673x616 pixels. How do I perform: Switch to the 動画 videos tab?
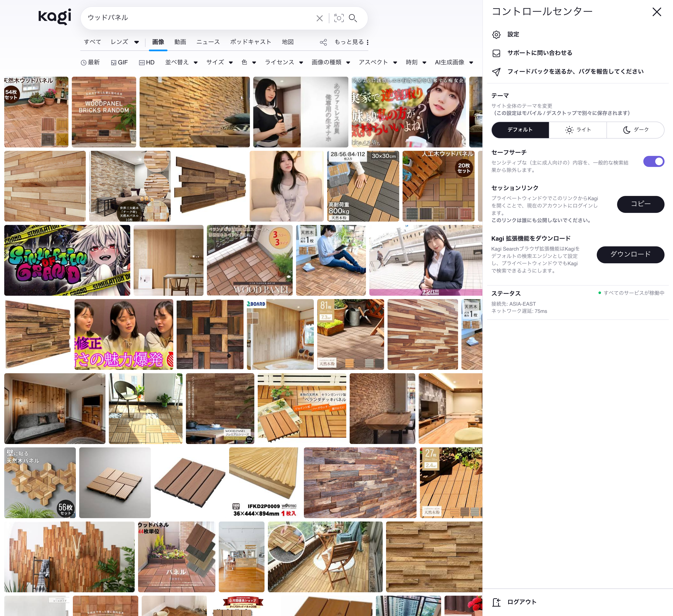coord(180,42)
